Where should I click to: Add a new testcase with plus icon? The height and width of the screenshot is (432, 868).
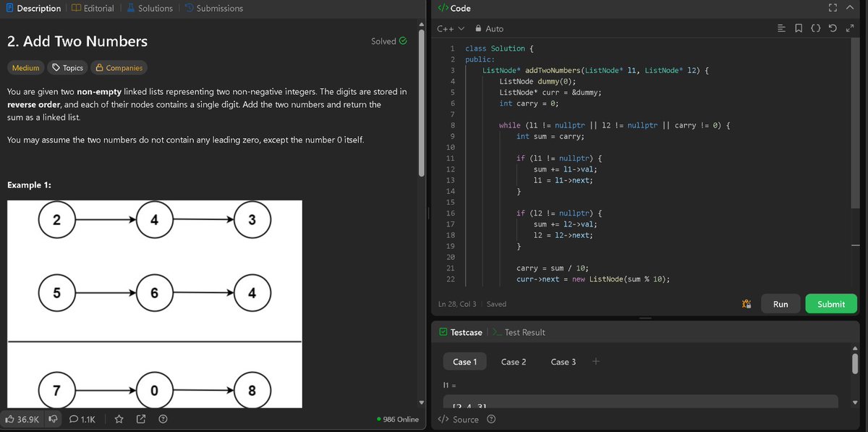click(595, 362)
